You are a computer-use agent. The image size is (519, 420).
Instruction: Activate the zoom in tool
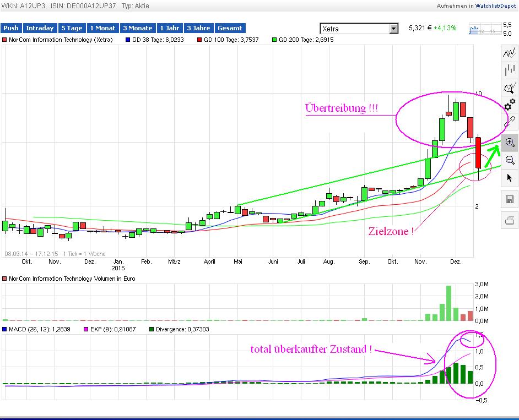click(x=510, y=143)
